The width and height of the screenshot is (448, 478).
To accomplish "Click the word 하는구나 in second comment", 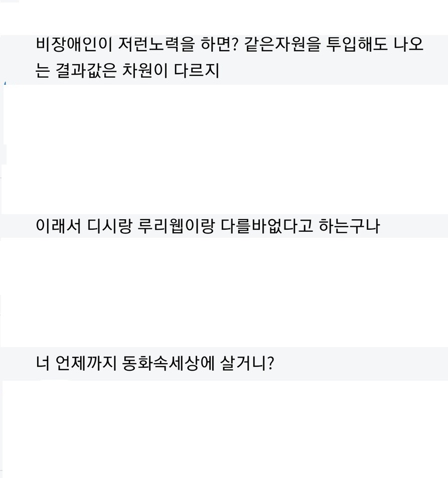I will 349,226.
